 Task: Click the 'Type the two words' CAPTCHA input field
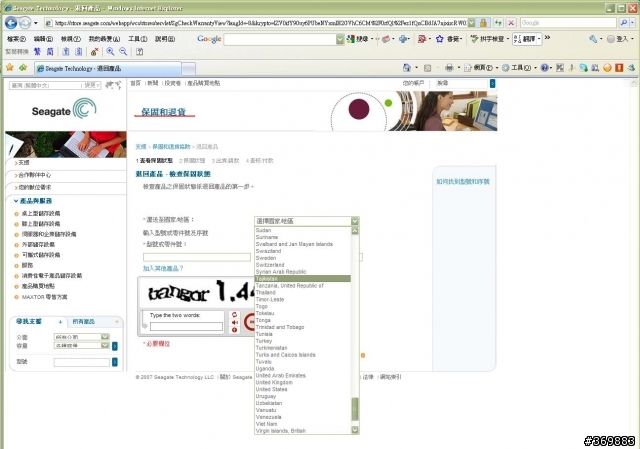(x=186, y=327)
